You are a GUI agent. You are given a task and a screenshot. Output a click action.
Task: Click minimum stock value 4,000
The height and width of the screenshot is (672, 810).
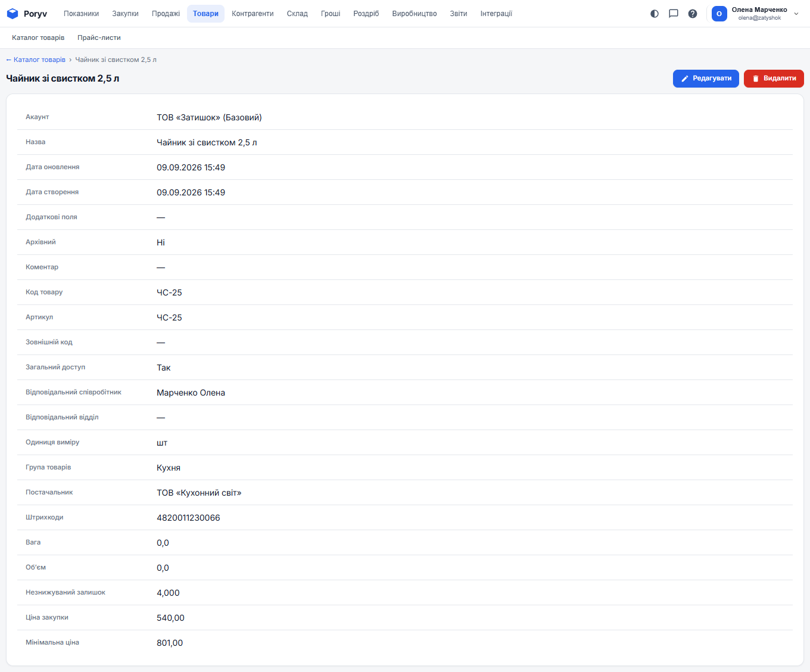168,593
